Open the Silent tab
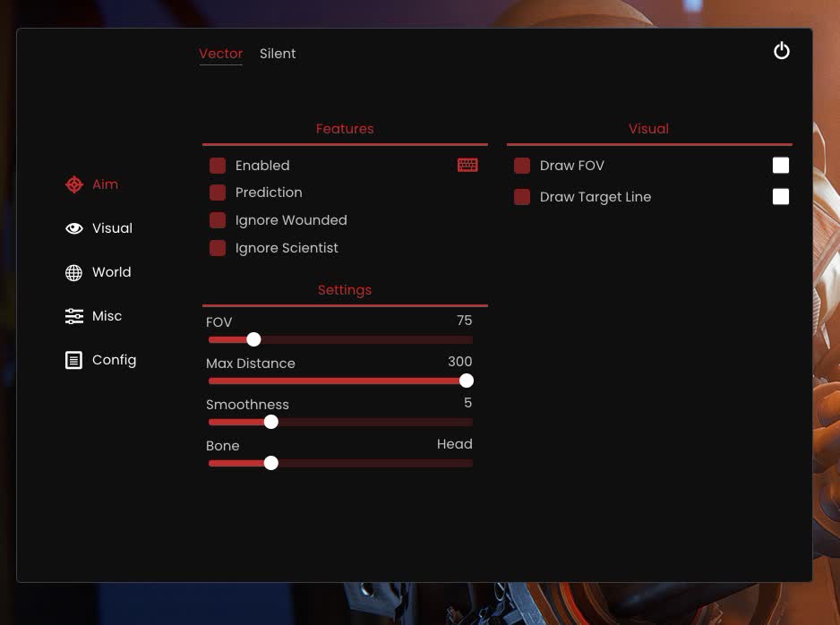This screenshot has width=840, height=625. (x=278, y=54)
